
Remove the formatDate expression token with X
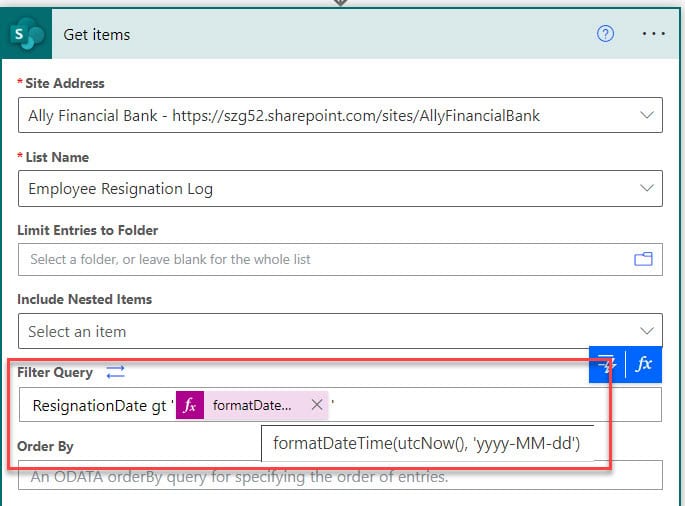(x=317, y=405)
